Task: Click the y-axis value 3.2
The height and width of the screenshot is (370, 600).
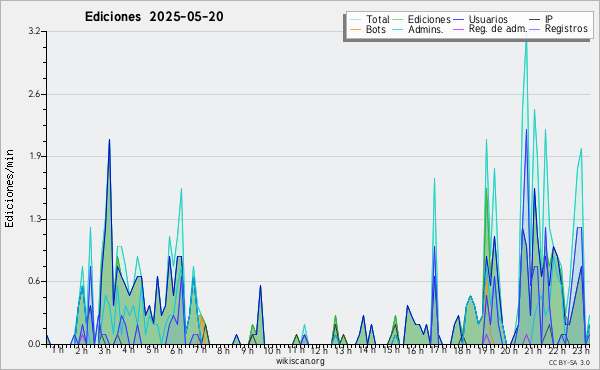Action: pos(34,31)
